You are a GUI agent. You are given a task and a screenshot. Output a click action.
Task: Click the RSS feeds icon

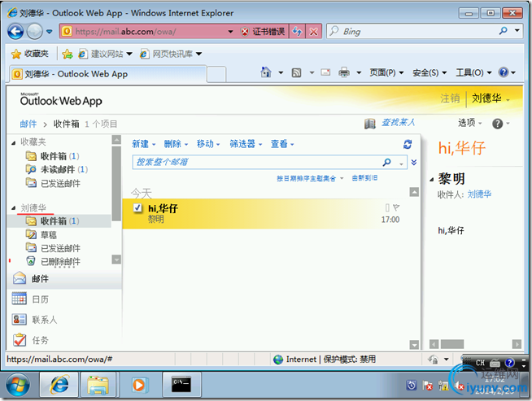[297, 72]
